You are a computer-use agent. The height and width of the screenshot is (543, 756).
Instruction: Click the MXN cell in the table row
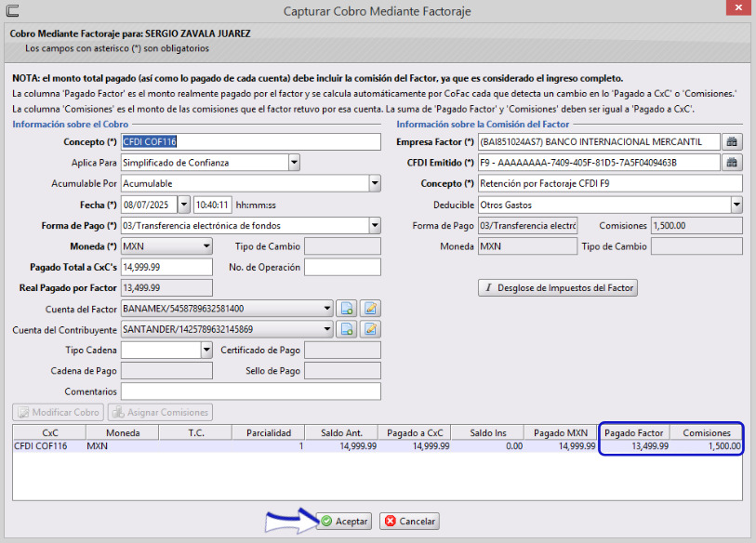(123, 446)
